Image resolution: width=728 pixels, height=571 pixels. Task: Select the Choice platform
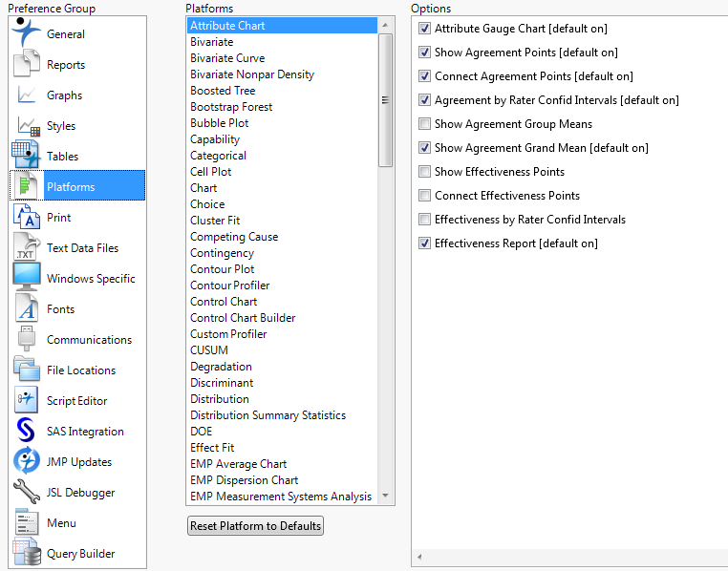(x=282, y=204)
